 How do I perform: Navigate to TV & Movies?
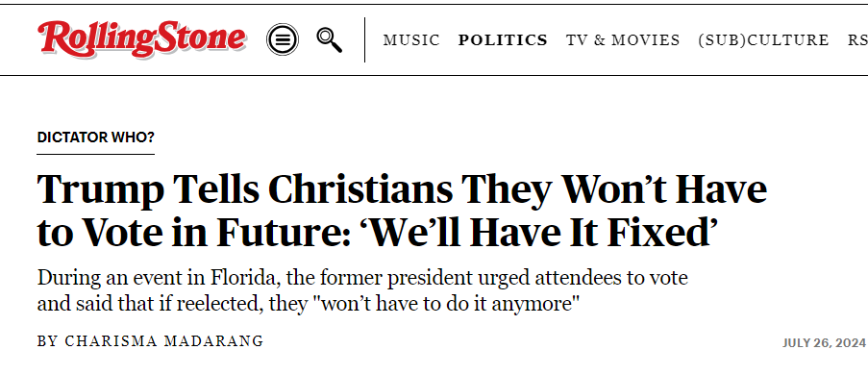point(623,40)
